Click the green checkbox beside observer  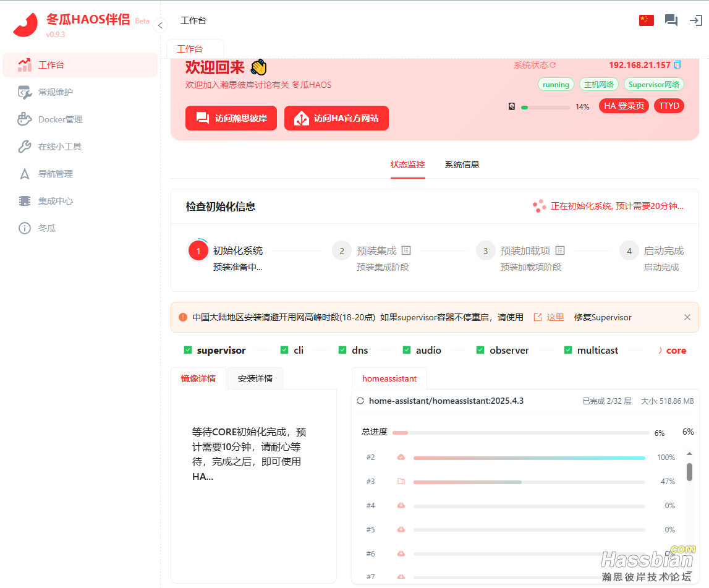pyautogui.click(x=480, y=350)
